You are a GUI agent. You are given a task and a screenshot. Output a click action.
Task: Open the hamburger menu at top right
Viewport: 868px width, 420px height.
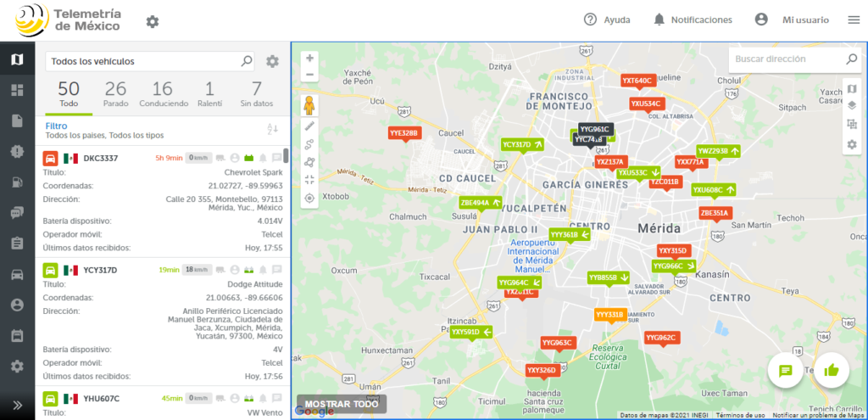point(854,20)
